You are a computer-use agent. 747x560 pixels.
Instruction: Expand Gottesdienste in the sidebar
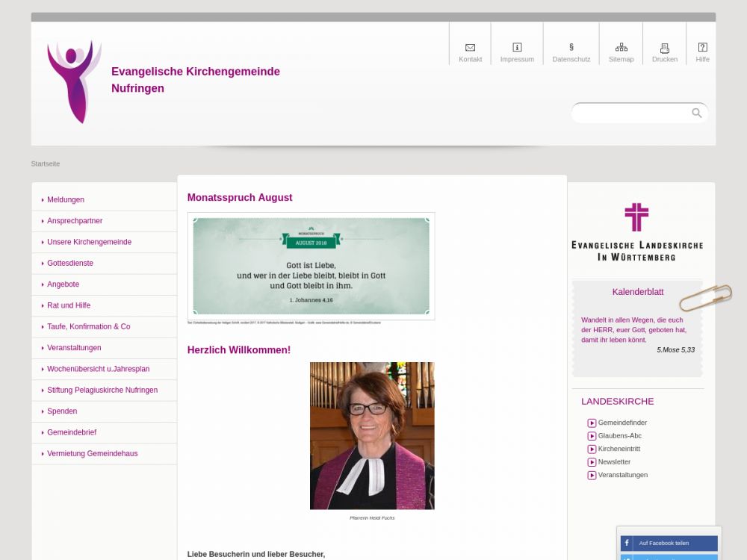tap(70, 264)
